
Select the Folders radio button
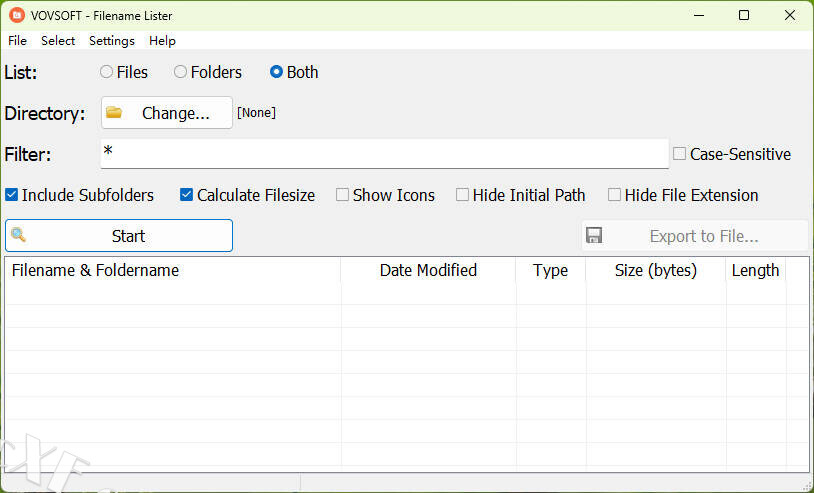(181, 72)
